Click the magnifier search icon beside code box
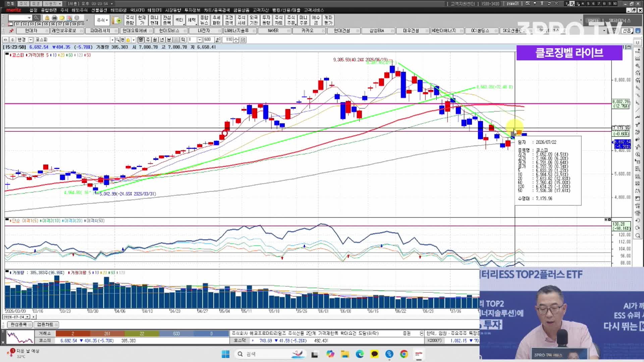Screen dimensions: 644x362 36,18
